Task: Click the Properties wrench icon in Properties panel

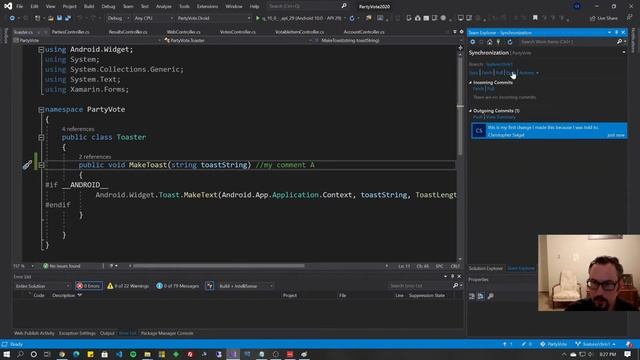Action: (490, 296)
